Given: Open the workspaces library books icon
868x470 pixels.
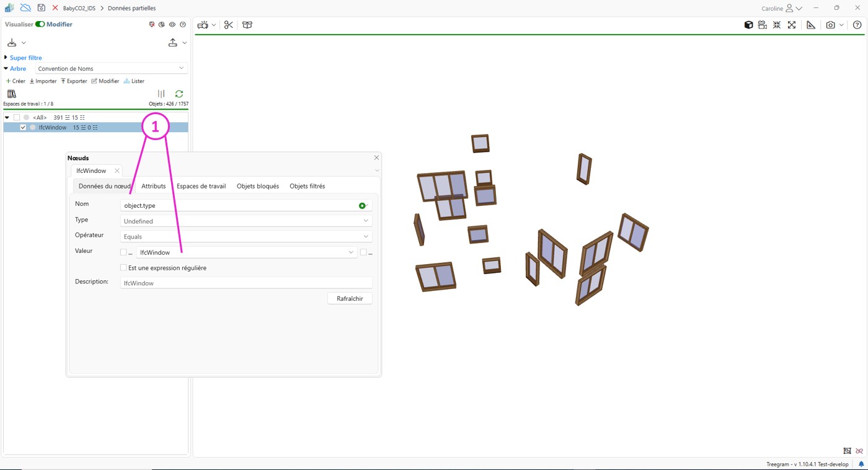Looking at the screenshot, I should [x=12, y=94].
